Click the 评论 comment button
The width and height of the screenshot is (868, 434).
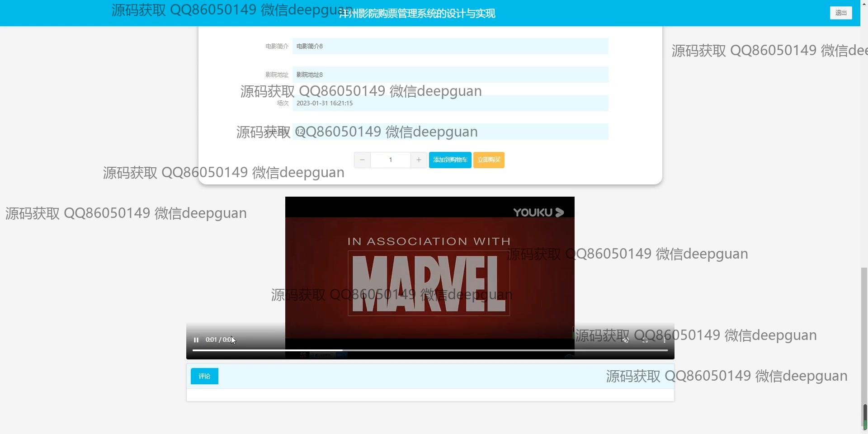pos(204,376)
